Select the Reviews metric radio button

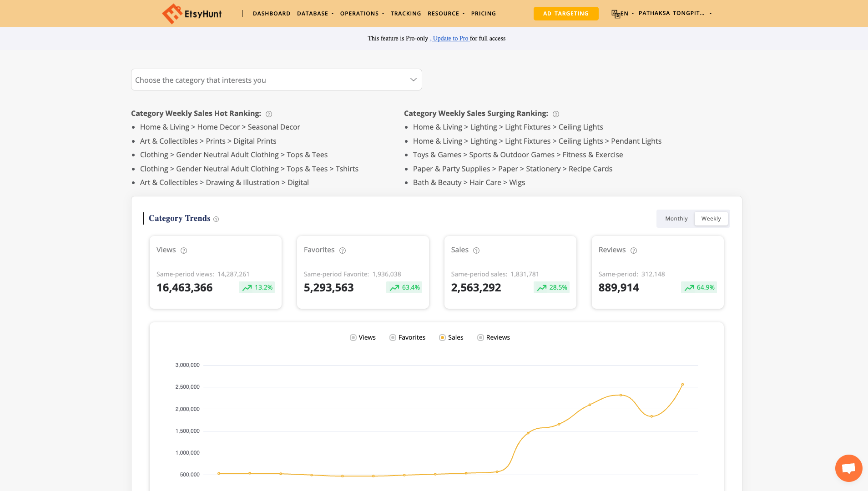point(480,337)
